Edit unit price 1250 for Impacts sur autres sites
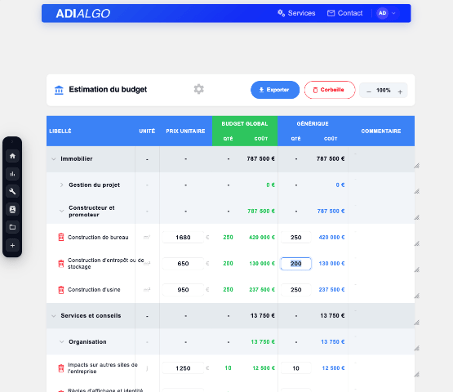The height and width of the screenshot is (392, 453). coord(183,368)
